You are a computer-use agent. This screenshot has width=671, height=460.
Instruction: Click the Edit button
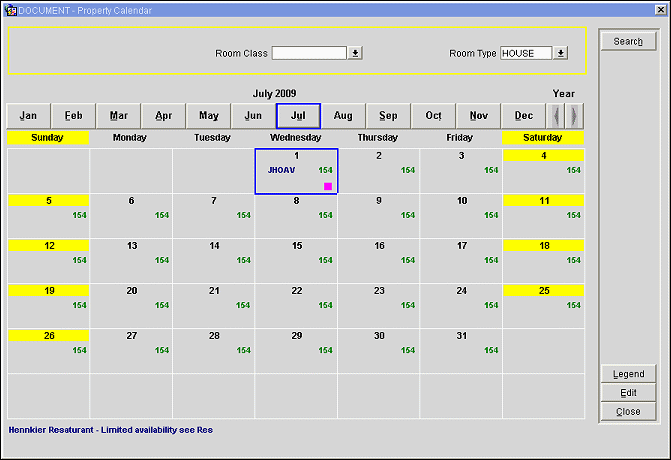click(x=628, y=393)
